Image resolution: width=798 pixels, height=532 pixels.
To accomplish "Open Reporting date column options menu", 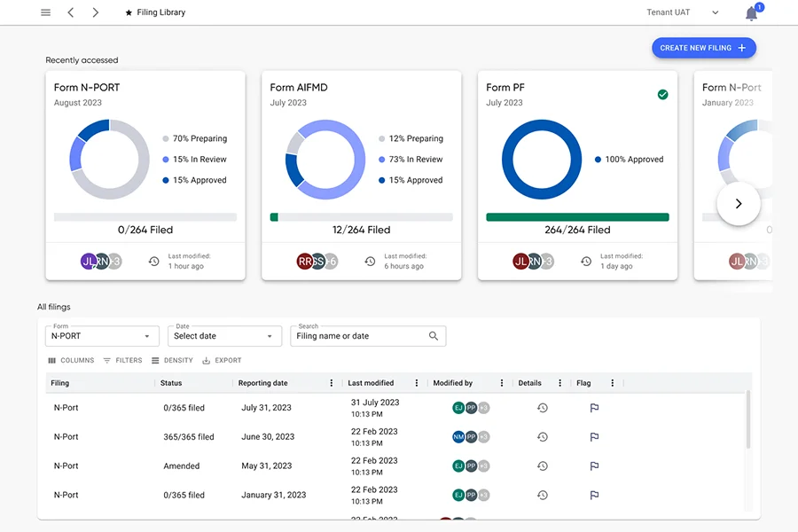I will (x=332, y=383).
